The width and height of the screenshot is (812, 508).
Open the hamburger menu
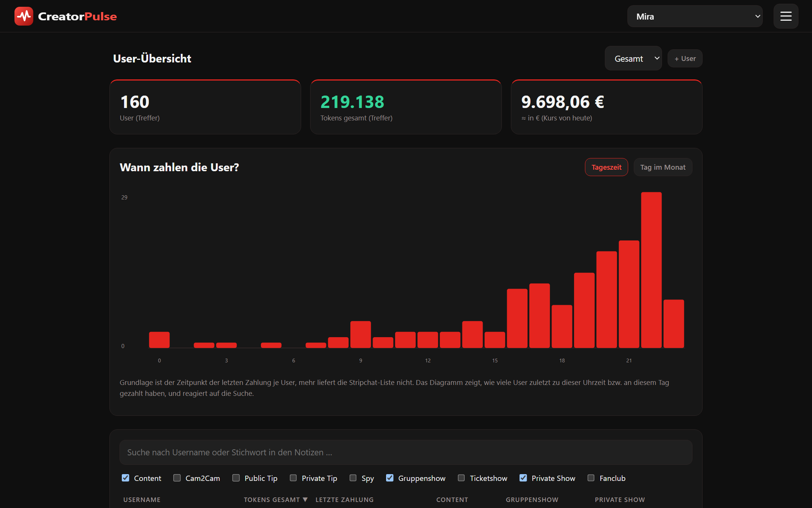point(786,16)
